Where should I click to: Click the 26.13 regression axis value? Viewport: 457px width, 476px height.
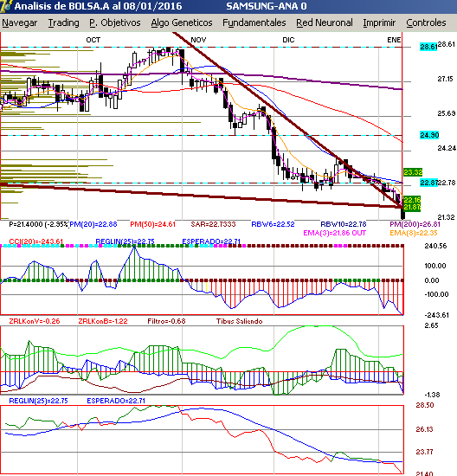click(x=424, y=429)
